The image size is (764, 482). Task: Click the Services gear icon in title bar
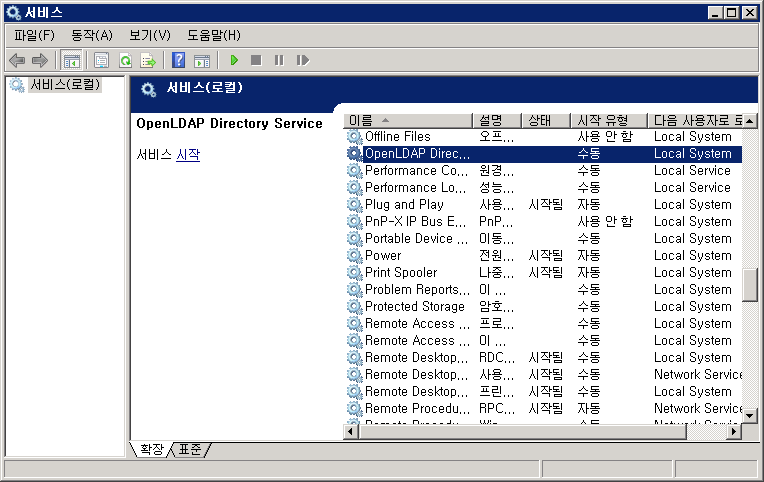[x=13, y=13]
